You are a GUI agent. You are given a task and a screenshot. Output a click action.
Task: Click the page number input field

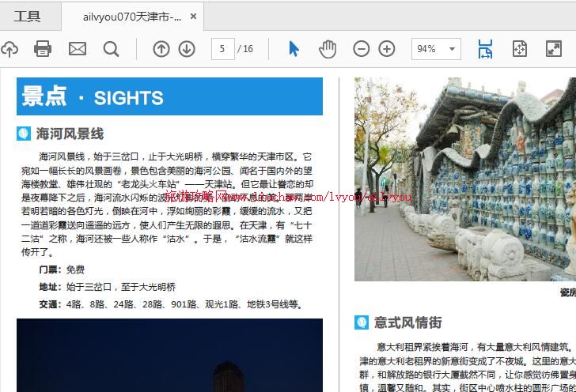pos(222,49)
